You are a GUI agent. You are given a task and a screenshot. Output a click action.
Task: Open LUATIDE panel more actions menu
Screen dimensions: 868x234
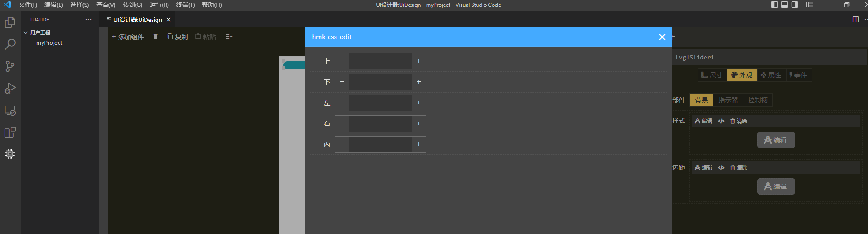[88, 20]
